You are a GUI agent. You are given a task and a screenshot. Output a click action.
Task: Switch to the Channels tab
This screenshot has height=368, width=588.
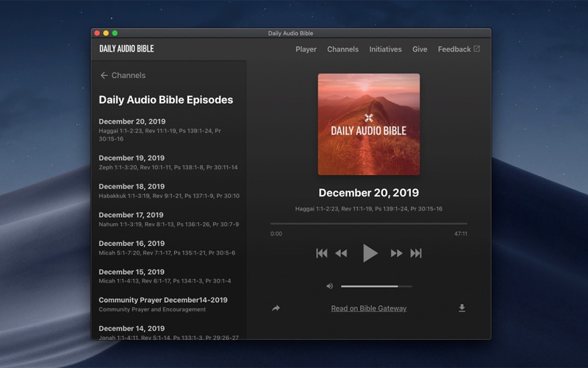point(343,49)
